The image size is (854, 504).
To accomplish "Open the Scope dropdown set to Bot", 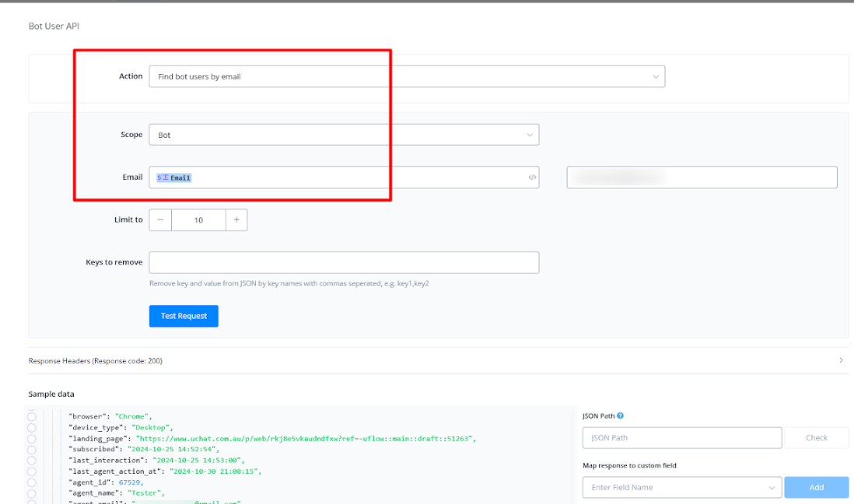I will tap(343, 135).
